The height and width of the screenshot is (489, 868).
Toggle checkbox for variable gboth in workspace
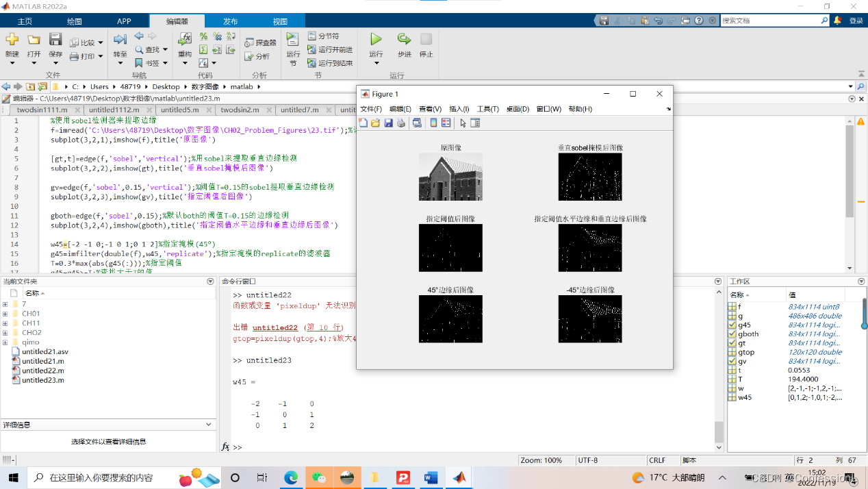coord(733,334)
